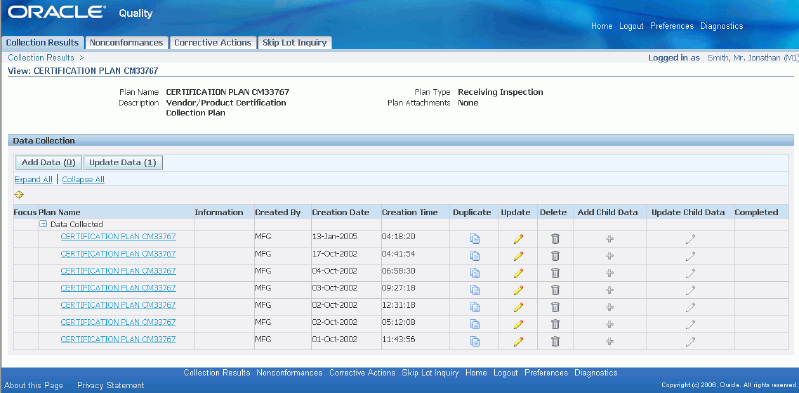Switch to the Nonconformances tab
This screenshot has width=799, height=393.
(x=126, y=43)
